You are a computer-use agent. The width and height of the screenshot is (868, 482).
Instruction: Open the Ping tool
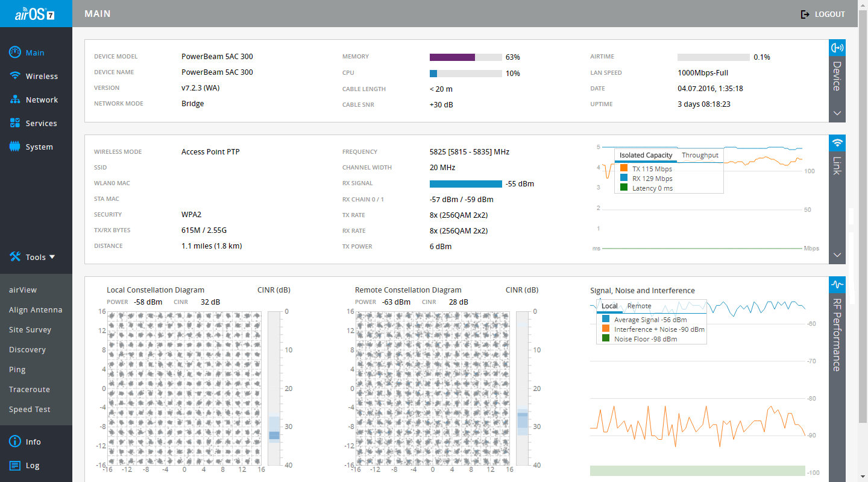(17, 370)
